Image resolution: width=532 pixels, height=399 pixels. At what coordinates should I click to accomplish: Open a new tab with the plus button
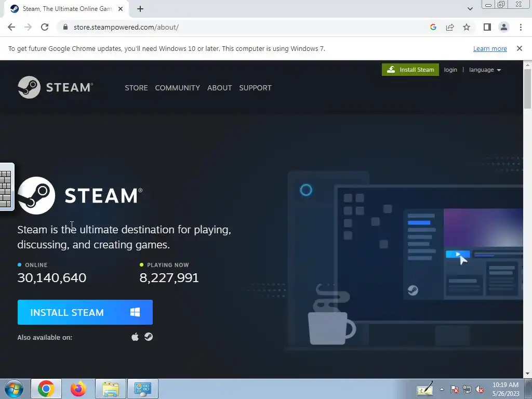[140, 9]
